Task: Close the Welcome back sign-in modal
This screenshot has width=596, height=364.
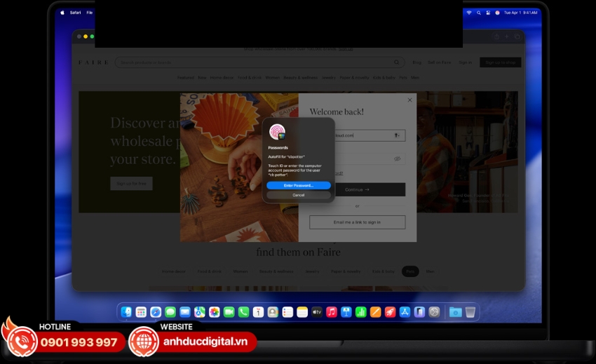Action: 410,100
